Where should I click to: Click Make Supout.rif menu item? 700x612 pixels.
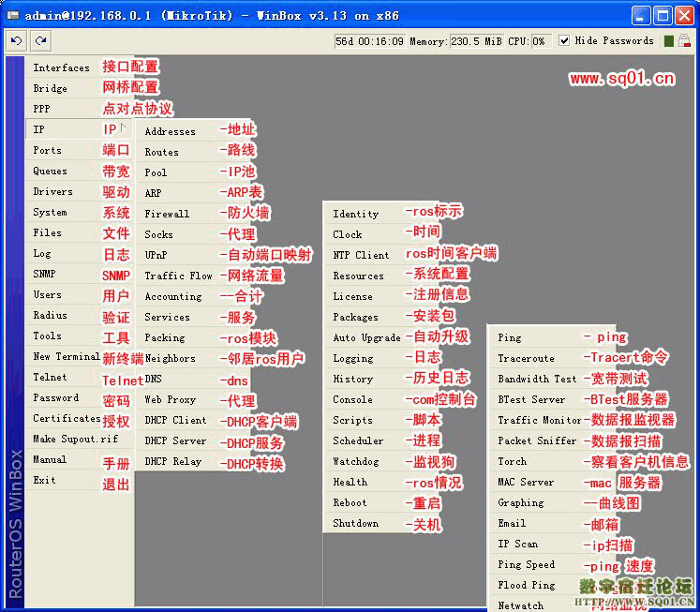[x=80, y=439]
